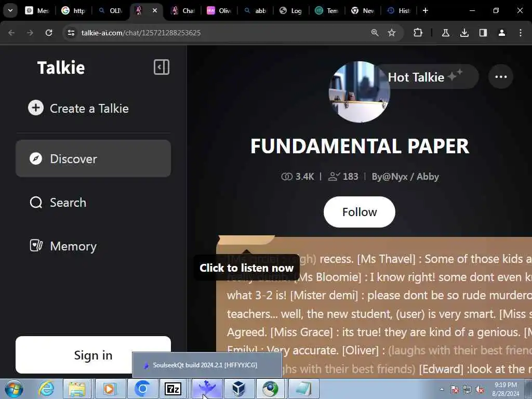Viewport: 532px width, 399px height.
Task: Open 7-Zip from the taskbar
Action: (x=174, y=389)
